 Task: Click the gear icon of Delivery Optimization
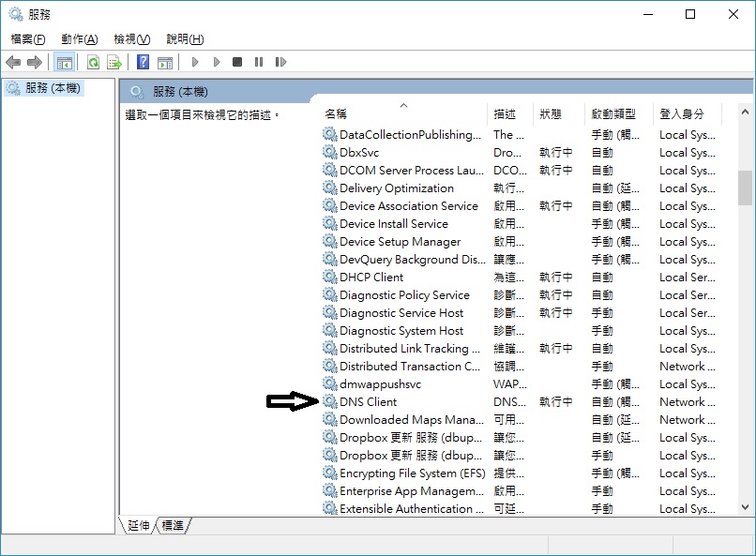[330, 188]
